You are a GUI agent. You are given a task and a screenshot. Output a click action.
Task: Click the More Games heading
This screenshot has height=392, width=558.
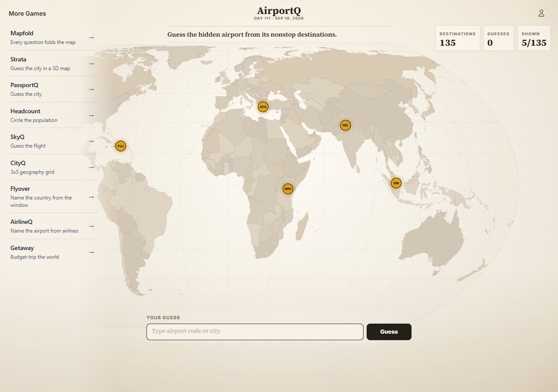click(27, 14)
